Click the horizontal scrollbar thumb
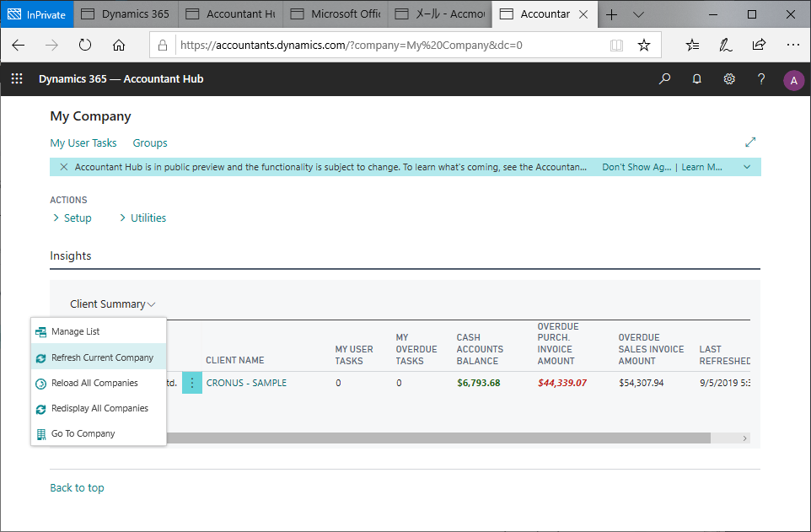 click(438, 438)
